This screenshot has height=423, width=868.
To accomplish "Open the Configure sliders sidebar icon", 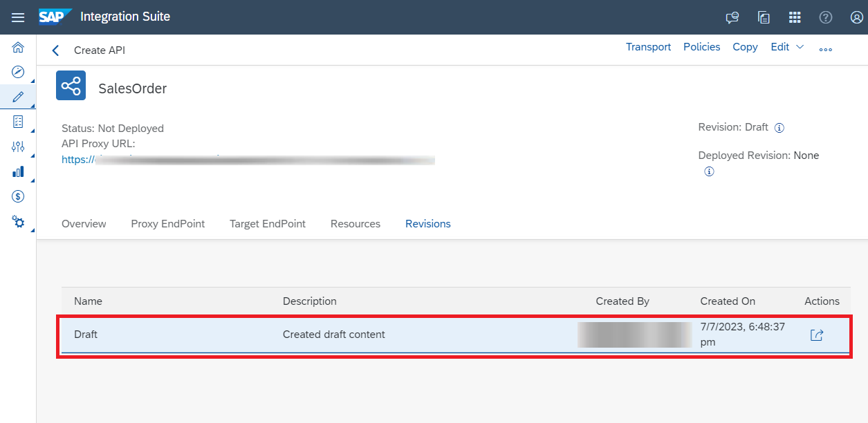I will [x=18, y=147].
